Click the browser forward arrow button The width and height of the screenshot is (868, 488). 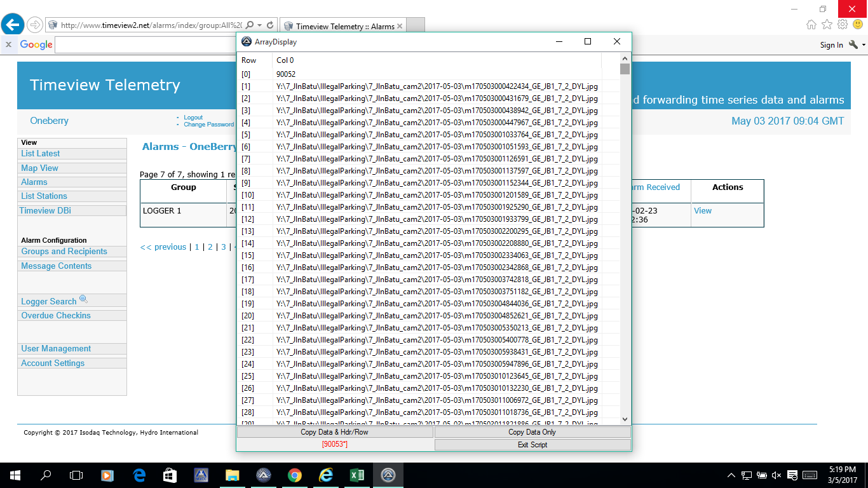pos(35,25)
